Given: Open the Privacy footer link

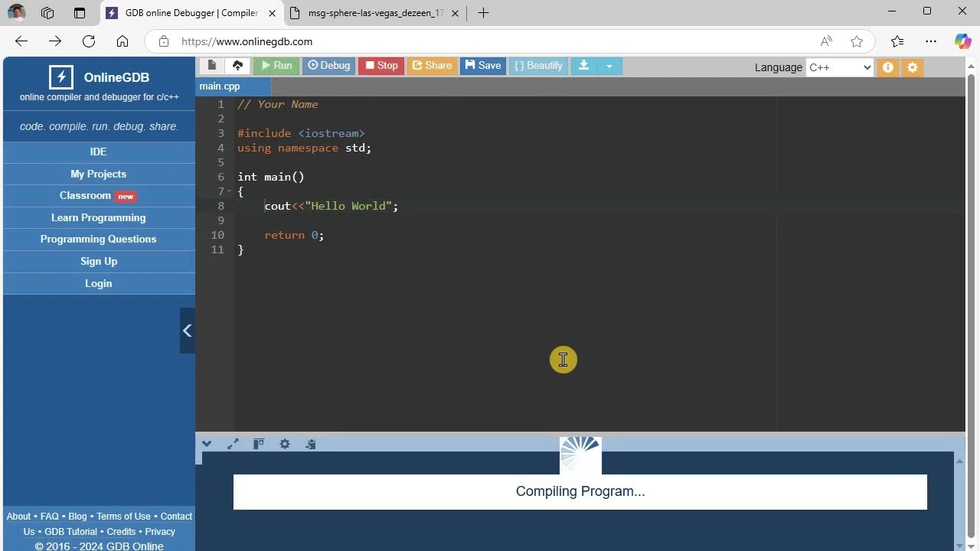Looking at the screenshot, I should 160,532.
